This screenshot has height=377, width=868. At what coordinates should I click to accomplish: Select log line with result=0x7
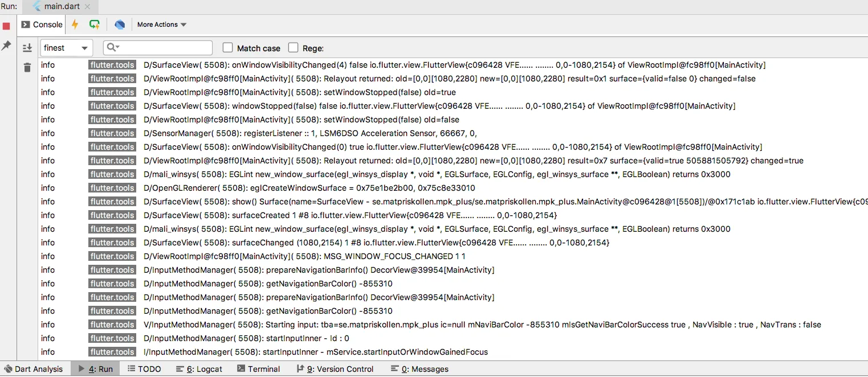453,161
